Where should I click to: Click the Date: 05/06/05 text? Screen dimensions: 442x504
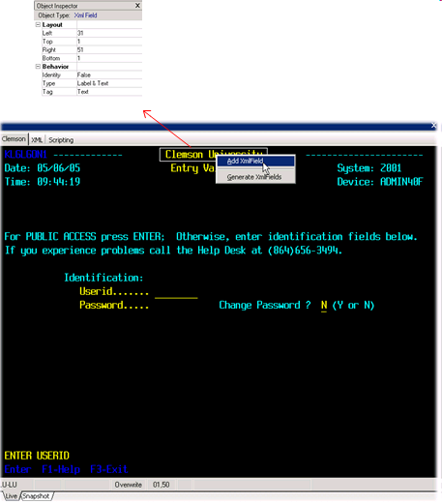(x=43, y=168)
